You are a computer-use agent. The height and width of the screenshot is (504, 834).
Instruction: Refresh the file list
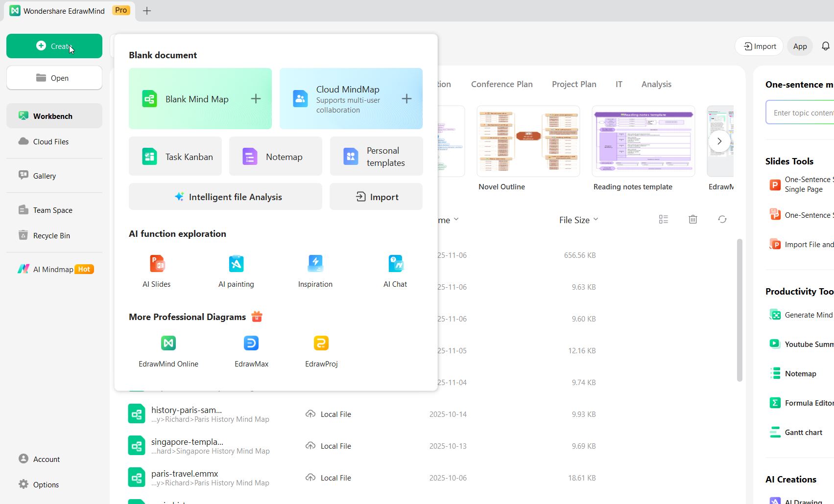(722, 219)
